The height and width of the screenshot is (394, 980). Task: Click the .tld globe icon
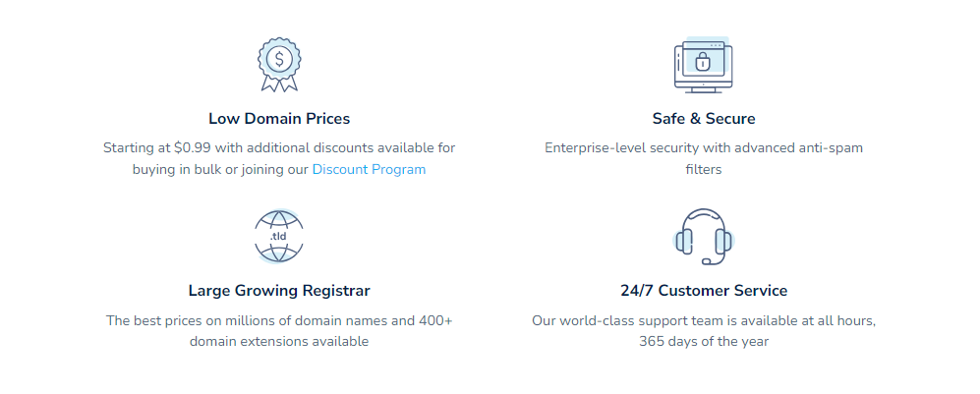point(279,237)
